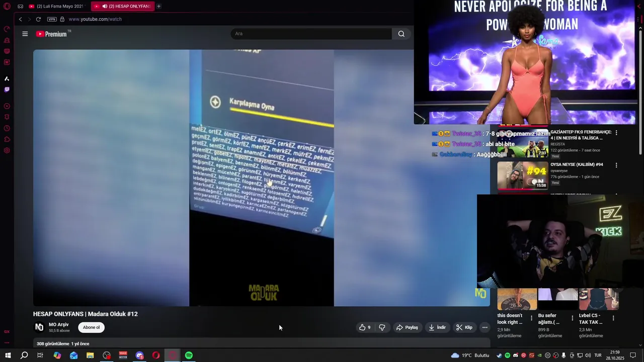The width and height of the screenshot is (644, 362).
Task: Open the Opera GX menu logo
Action: point(7,7)
